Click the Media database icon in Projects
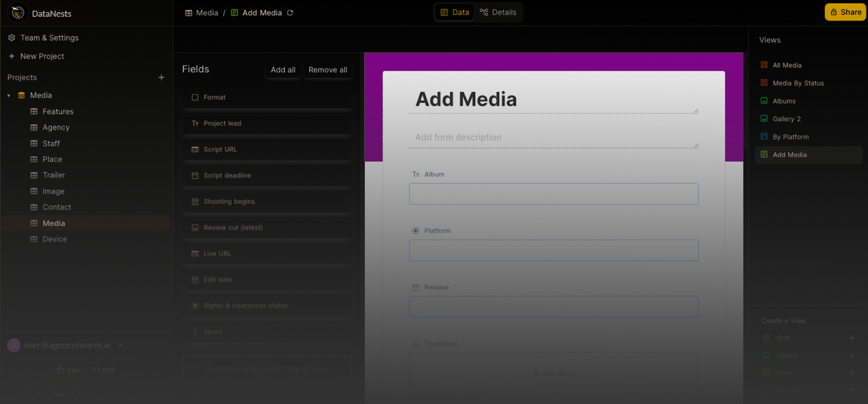Screen dimensions: 868x404 pyautogui.click(x=21, y=96)
